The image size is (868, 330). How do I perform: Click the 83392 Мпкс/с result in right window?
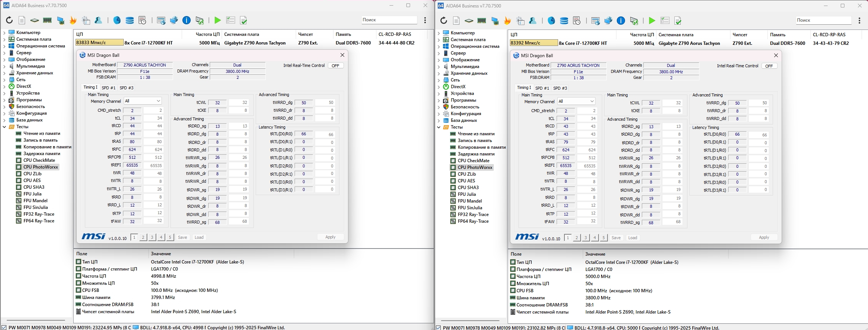(533, 43)
